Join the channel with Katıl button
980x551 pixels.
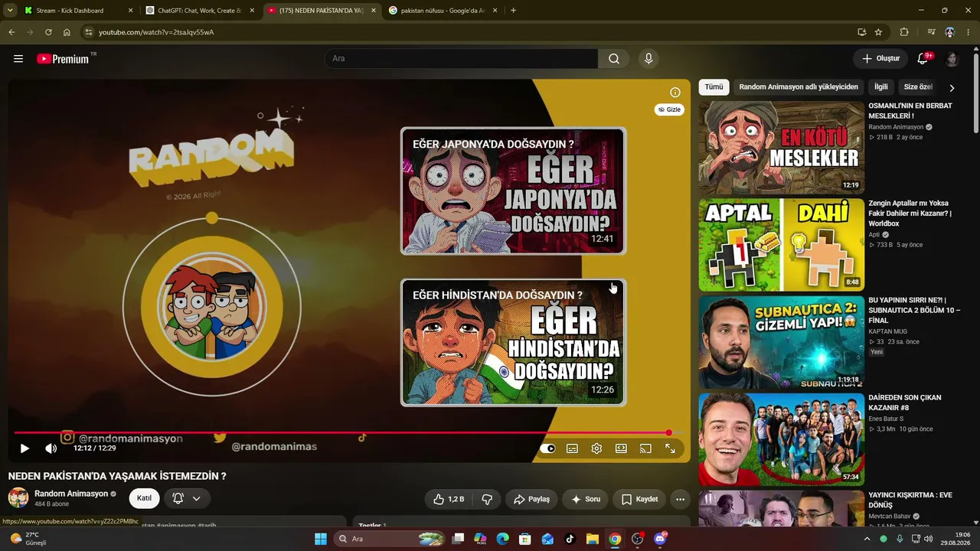click(x=144, y=498)
